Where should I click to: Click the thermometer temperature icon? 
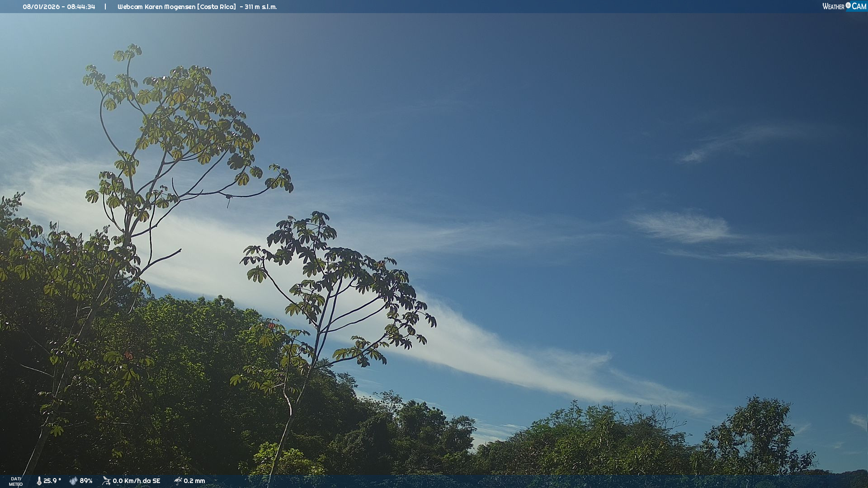point(39,481)
